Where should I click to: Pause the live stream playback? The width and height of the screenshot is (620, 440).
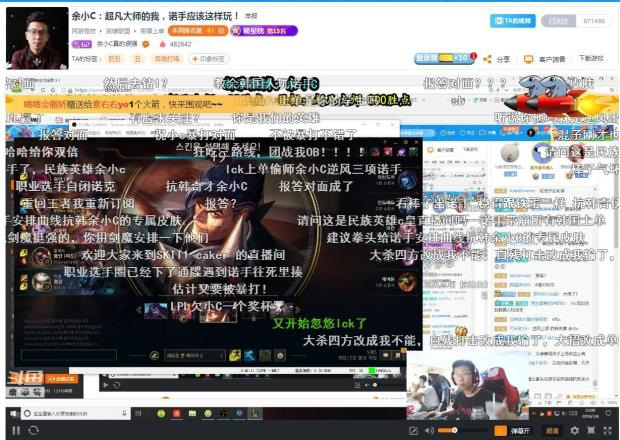pos(16,431)
